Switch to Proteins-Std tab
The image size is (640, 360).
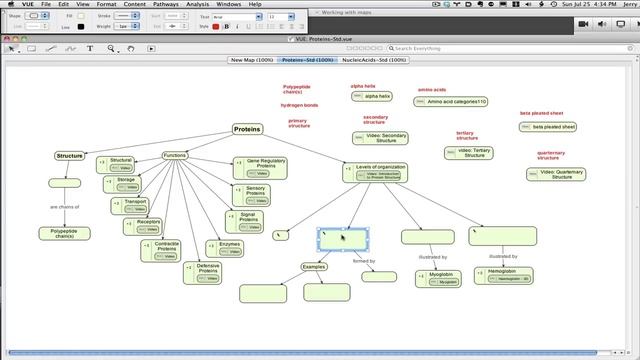click(x=307, y=60)
